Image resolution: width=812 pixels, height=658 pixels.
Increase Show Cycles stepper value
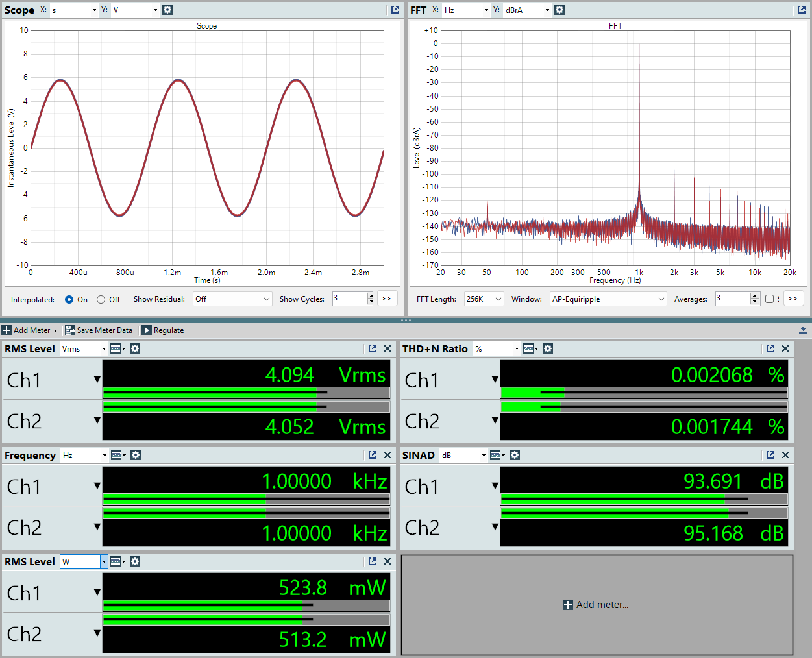click(x=371, y=295)
